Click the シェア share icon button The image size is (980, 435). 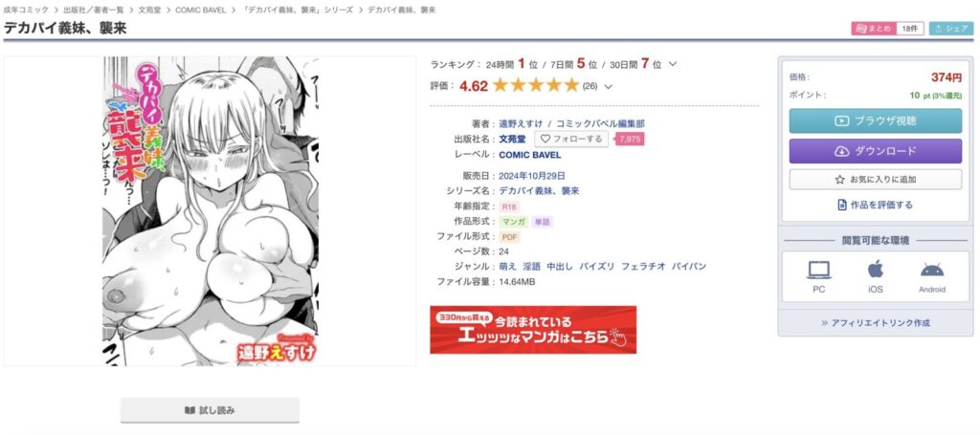click(950, 29)
